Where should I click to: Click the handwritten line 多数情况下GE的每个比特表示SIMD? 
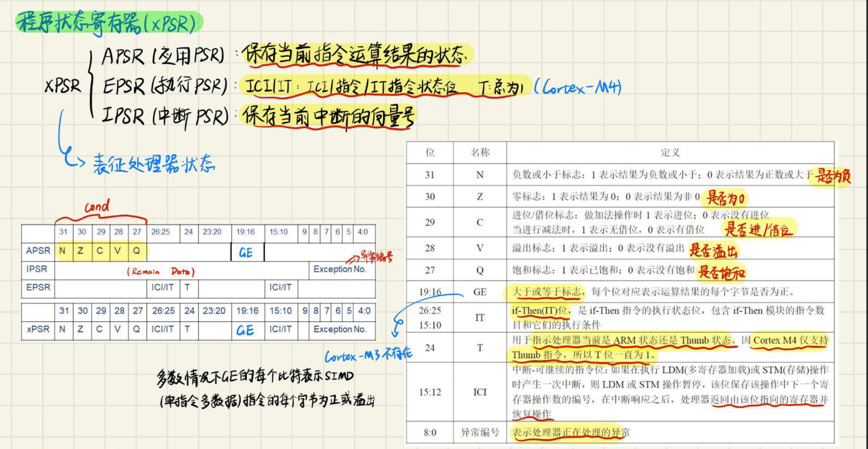pos(255,377)
